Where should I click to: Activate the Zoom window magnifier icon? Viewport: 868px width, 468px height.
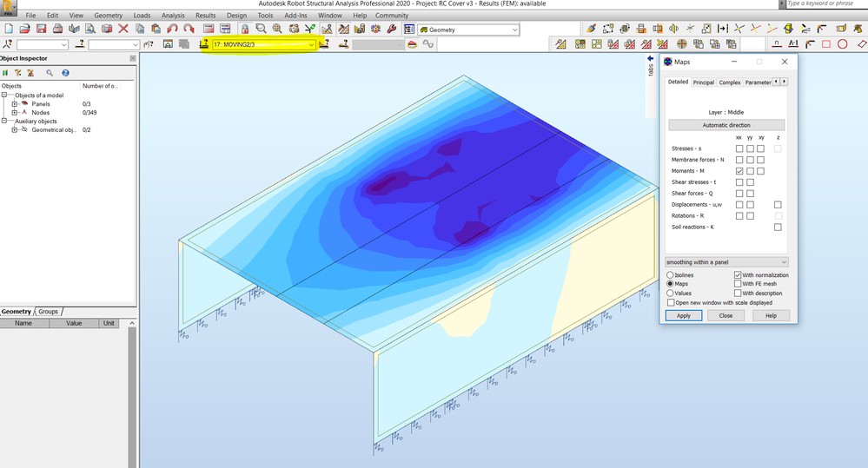(x=261, y=29)
